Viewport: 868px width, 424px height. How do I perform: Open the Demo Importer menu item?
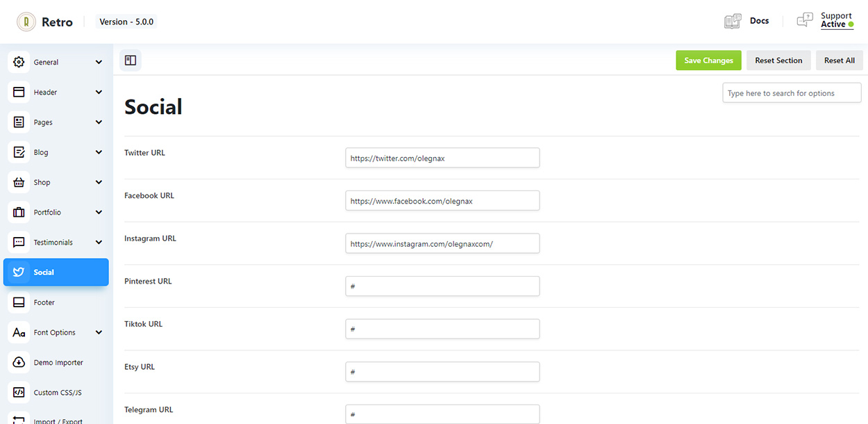[56, 362]
